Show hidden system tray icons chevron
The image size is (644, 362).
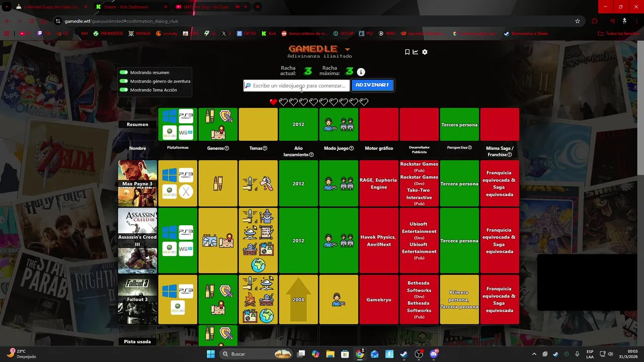coord(534,354)
